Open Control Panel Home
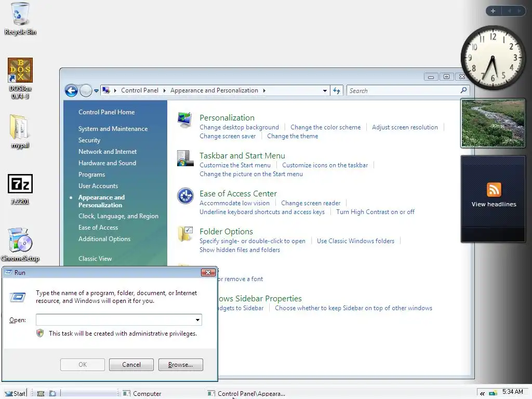Viewport: 532px width, 399px height. pos(107,112)
